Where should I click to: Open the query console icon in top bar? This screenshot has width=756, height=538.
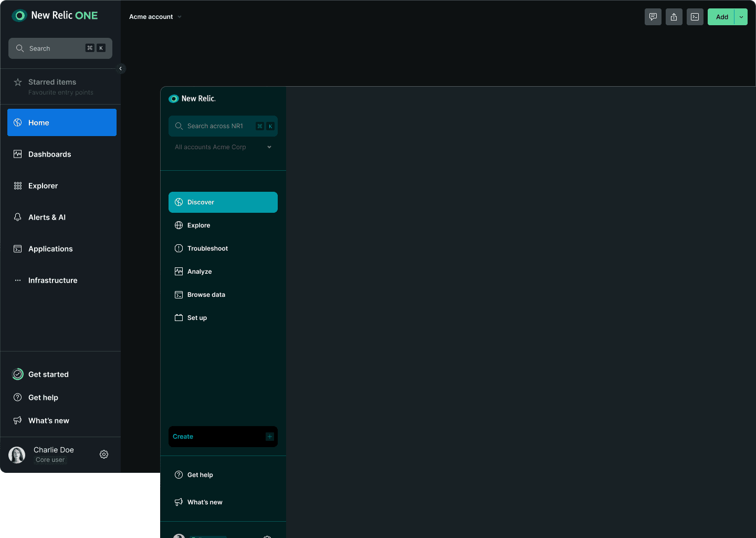pyautogui.click(x=695, y=17)
